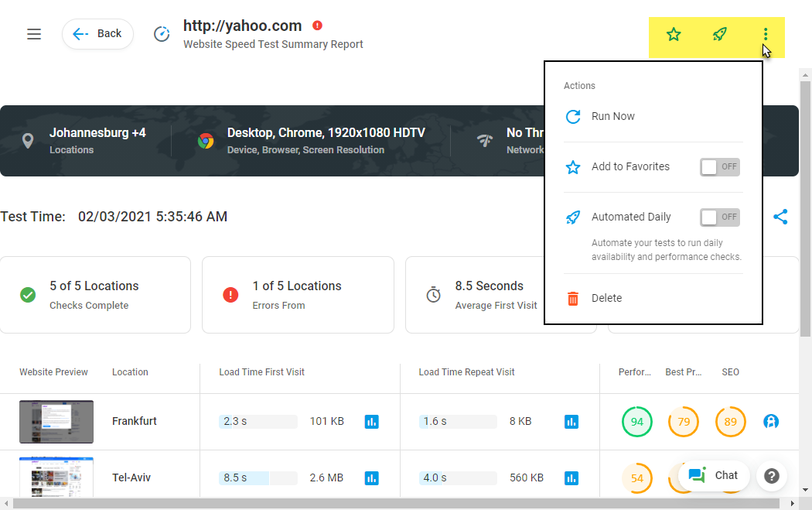Open the Tel-Aviv website preview thumbnail

tap(56, 477)
